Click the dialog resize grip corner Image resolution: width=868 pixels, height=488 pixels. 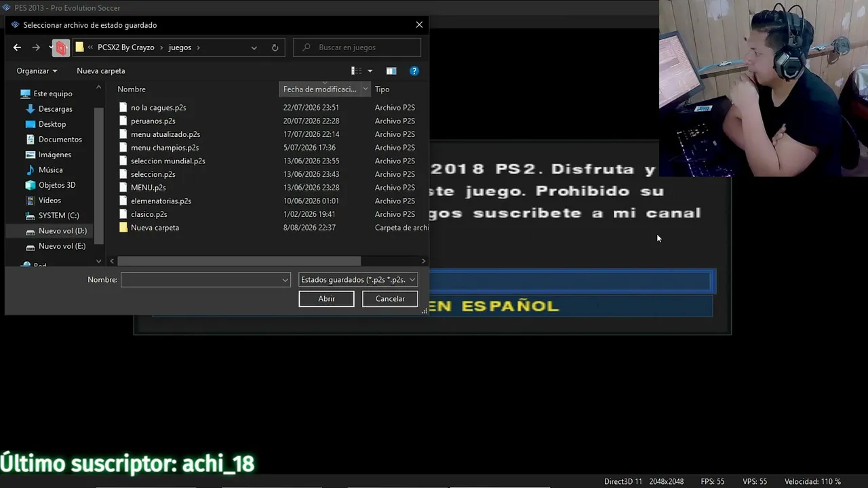[x=425, y=311]
